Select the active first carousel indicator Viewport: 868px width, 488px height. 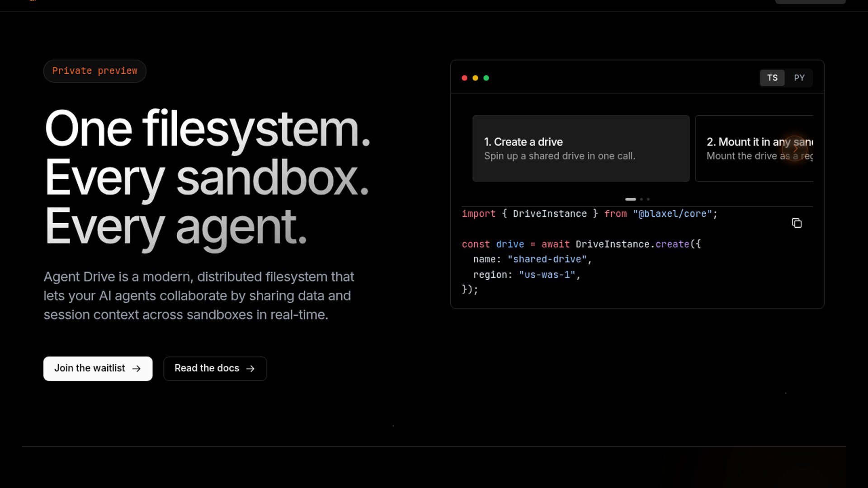click(x=630, y=199)
